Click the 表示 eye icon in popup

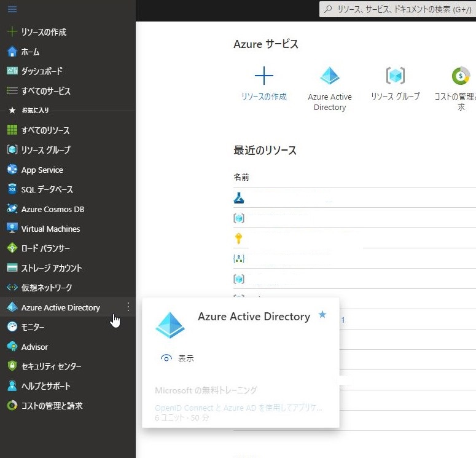(166, 358)
